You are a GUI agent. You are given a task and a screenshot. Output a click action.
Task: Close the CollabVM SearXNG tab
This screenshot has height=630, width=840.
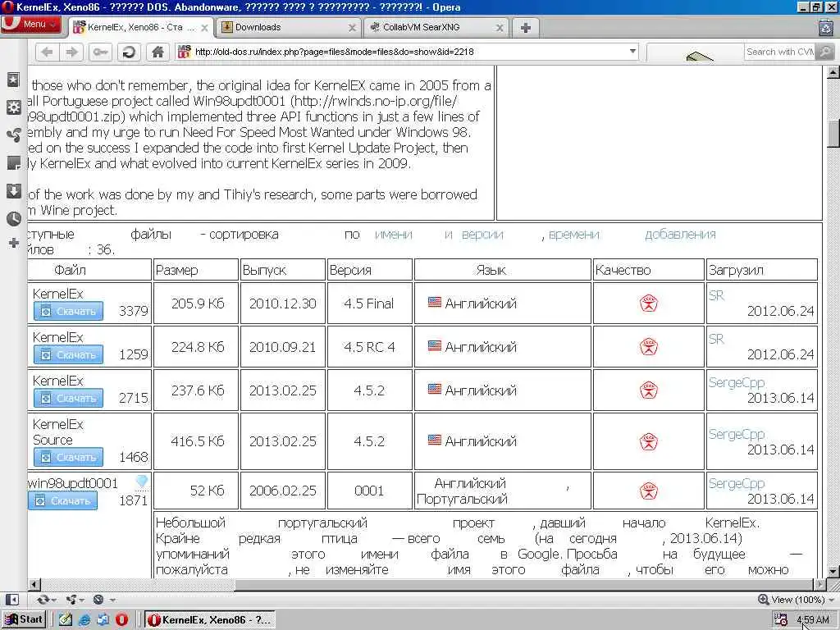point(500,28)
